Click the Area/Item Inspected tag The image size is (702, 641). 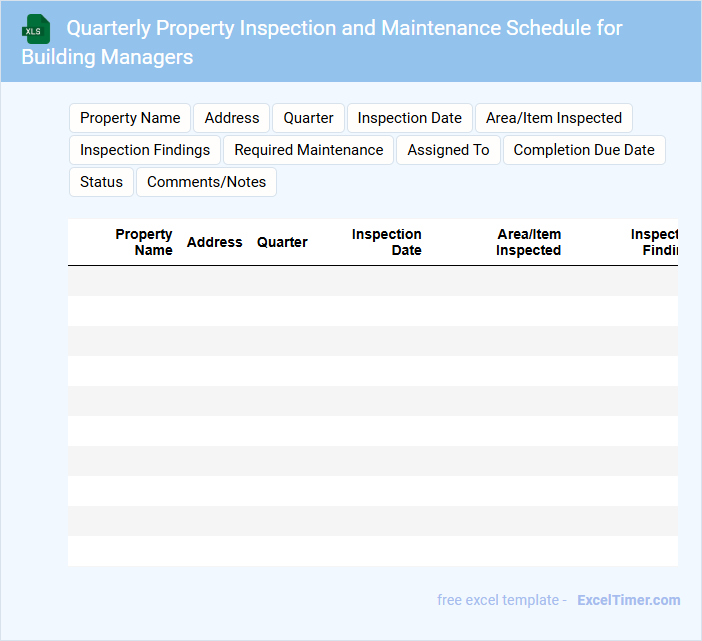click(x=553, y=118)
